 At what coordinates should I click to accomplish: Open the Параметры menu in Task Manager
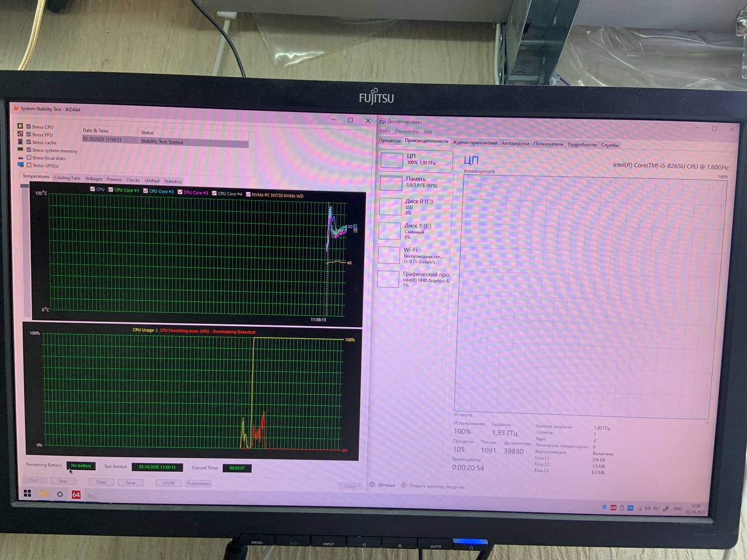tap(407, 132)
